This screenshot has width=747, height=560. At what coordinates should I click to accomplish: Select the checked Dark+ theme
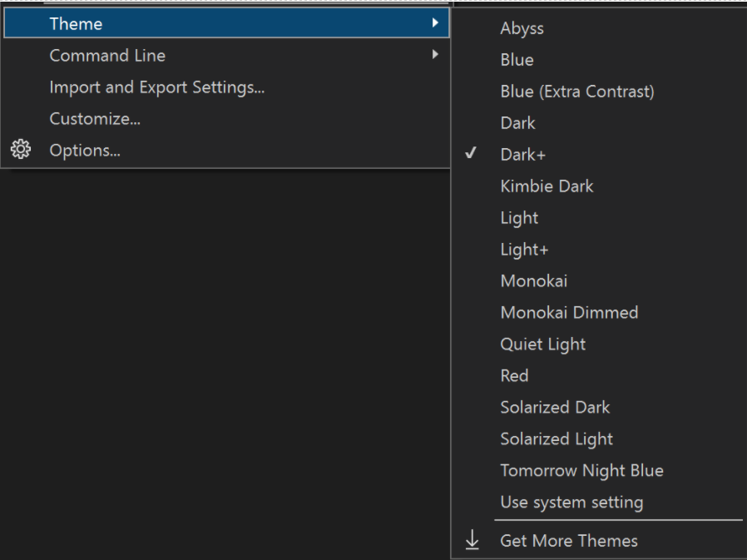tap(522, 155)
